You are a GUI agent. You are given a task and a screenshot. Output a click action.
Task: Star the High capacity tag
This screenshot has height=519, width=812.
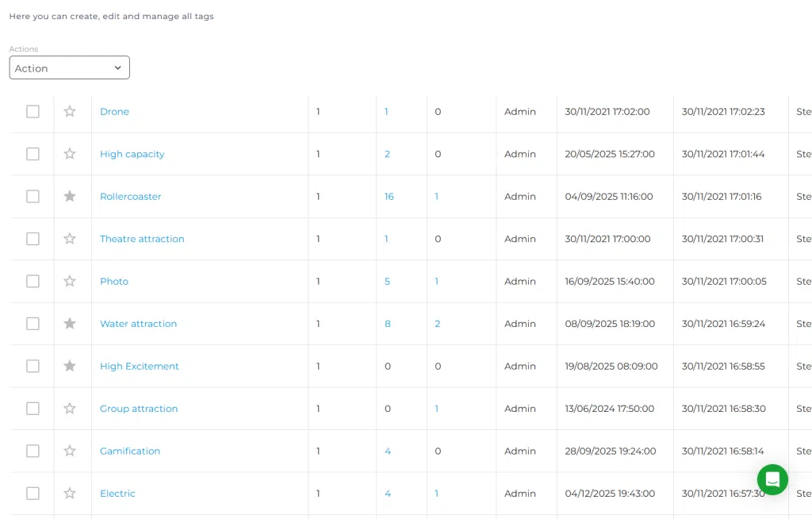[70, 154]
